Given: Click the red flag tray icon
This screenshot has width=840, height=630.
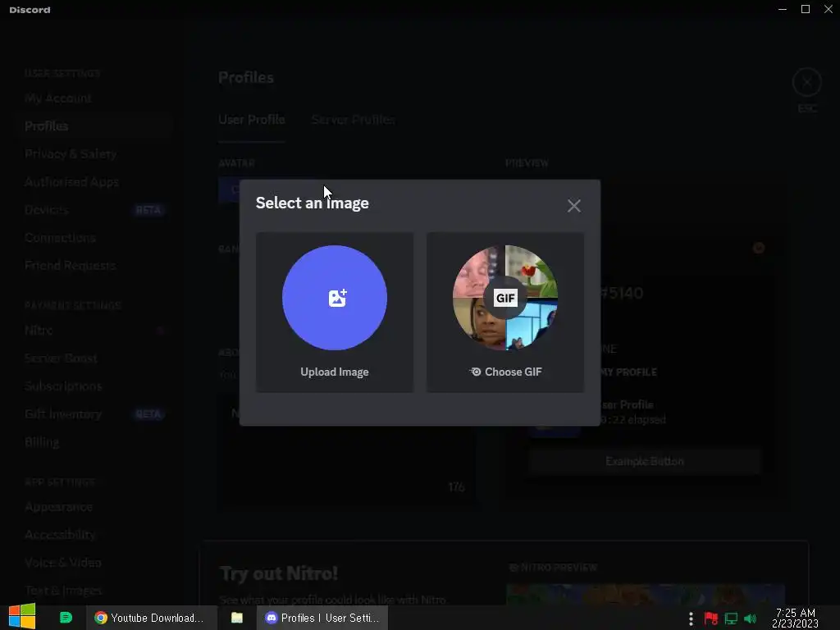Looking at the screenshot, I should (x=711, y=619).
